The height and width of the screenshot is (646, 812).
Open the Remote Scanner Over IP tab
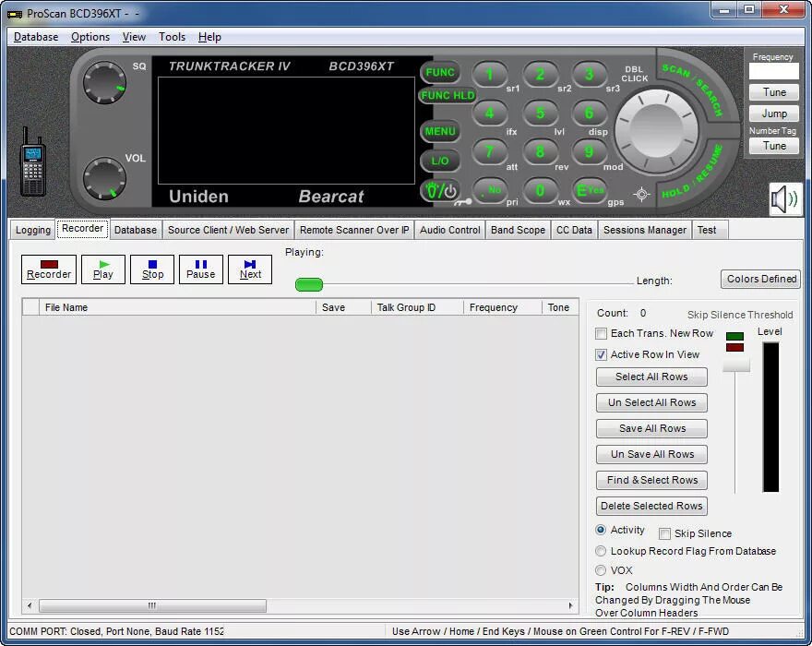(x=354, y=230)
